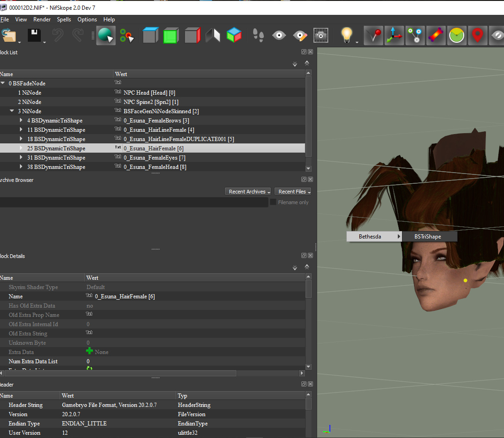Collapse the 0 BSFadeNode tree node

[4, 84]
